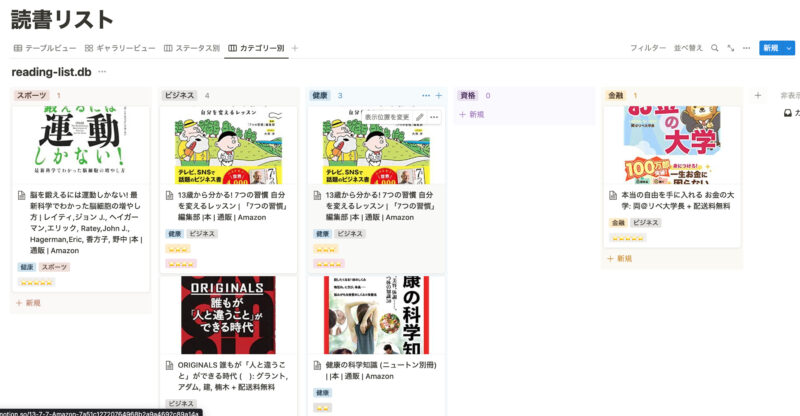Click the スポーツ tag on 脳を鍛える card
Viewport: 800px width, 416px height.
click(x=54, y=267)
